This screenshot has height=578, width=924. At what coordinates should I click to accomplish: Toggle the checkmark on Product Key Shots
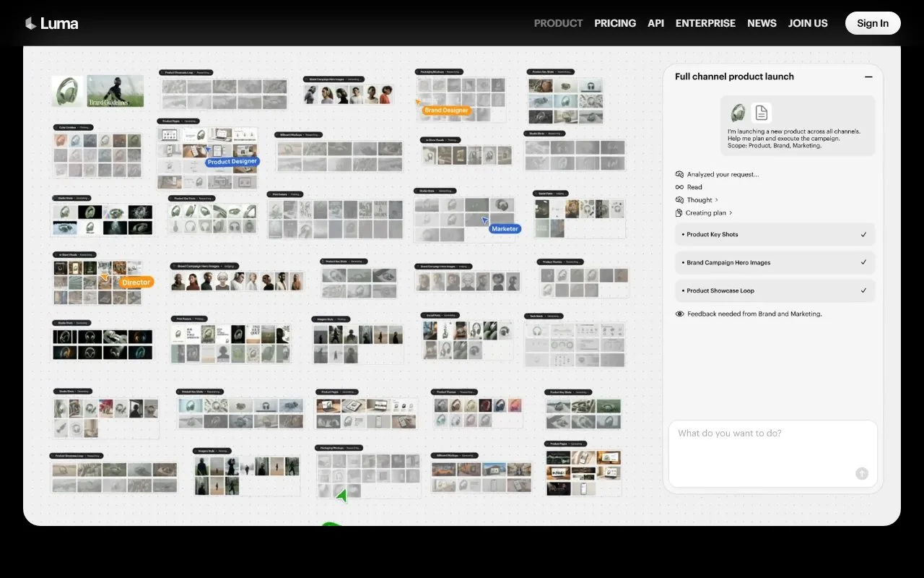point(863,234)
